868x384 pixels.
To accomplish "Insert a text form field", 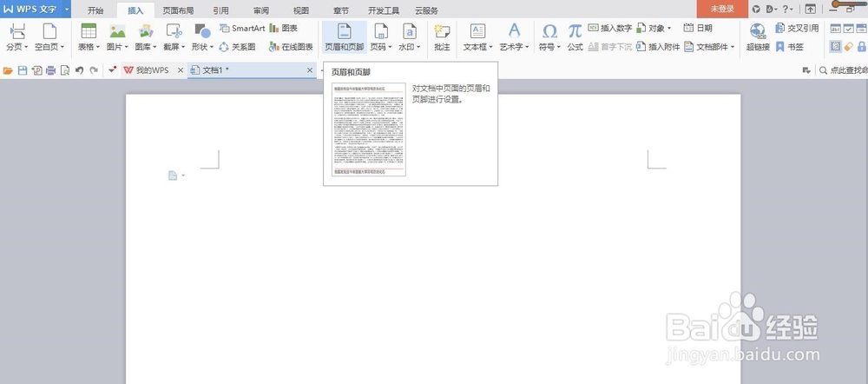I will 835,28.
